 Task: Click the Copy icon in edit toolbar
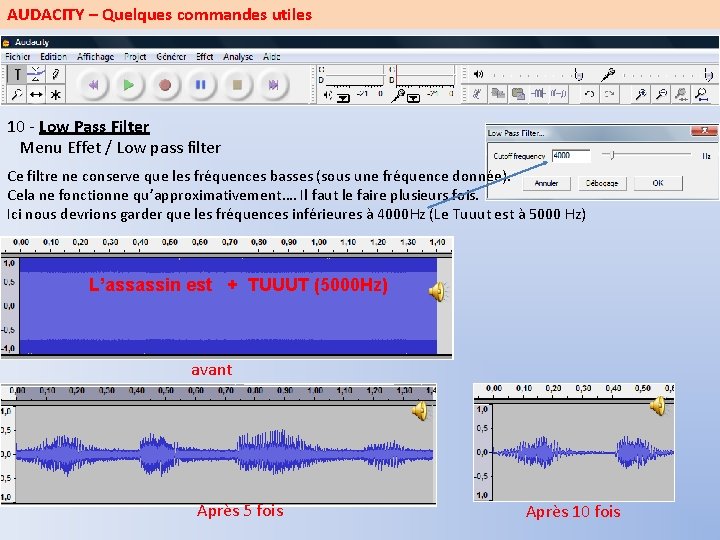point(498,94)
